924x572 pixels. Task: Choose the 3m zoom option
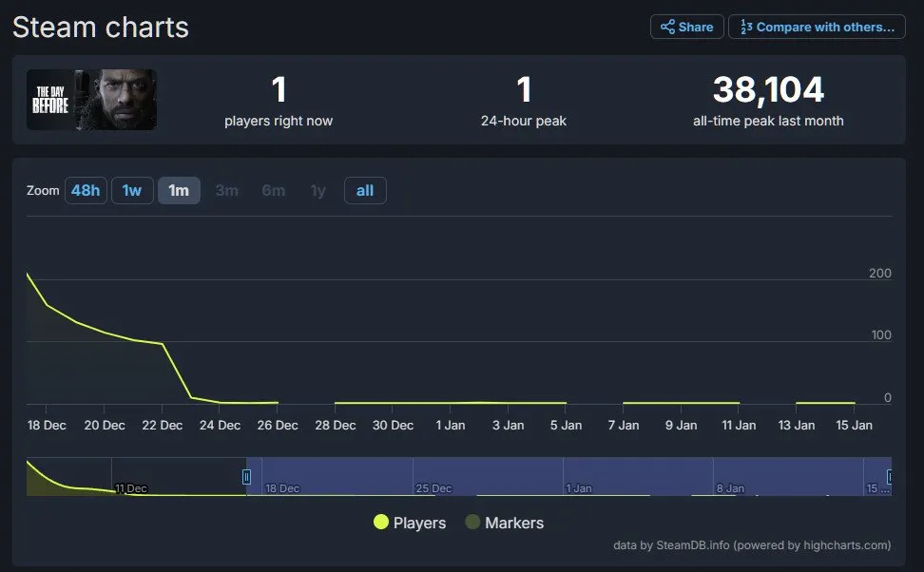pyautogui.click(x=227, y=190)
